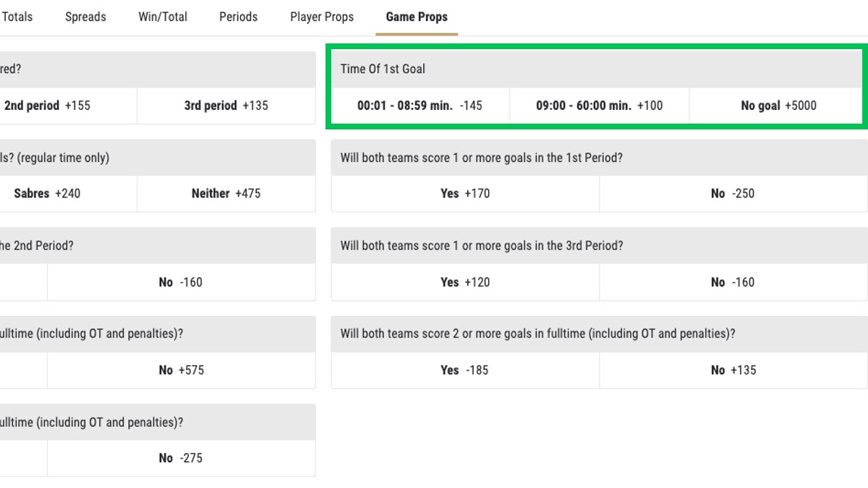Switch to the Spreads tab
Viewport: 868px width, 488px height.
pos(85,17)
